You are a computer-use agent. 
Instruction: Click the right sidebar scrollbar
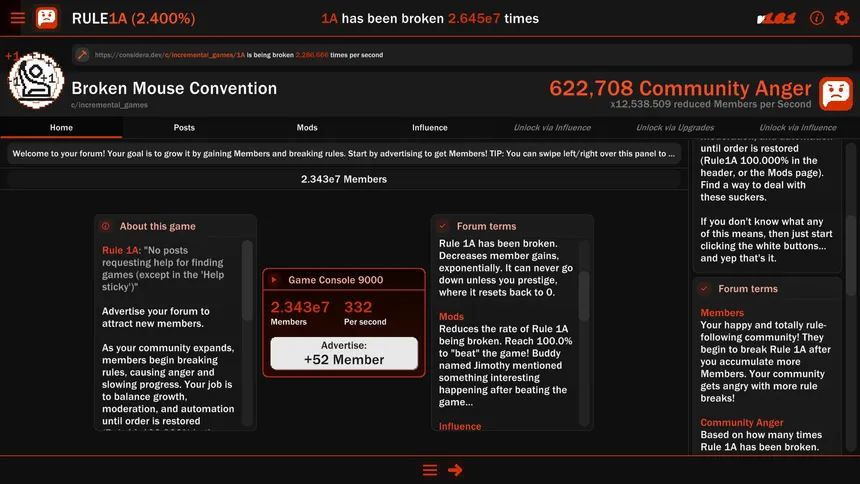click(x=851, y=256)
